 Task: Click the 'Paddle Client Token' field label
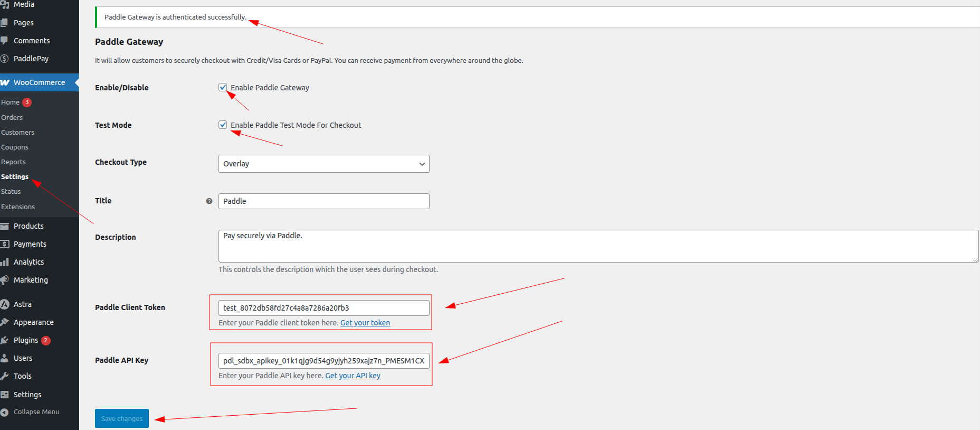click(130, 307)
